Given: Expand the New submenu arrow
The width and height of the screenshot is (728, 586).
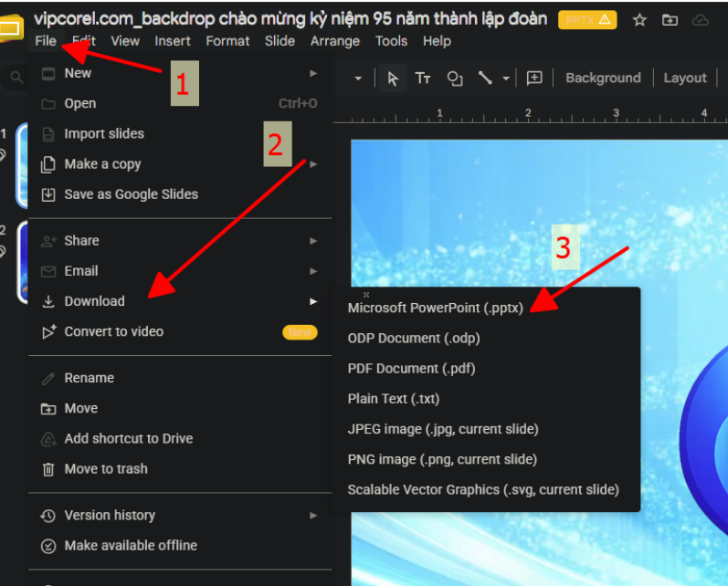Looking at the screenshot, I should (x=313, y=73).
